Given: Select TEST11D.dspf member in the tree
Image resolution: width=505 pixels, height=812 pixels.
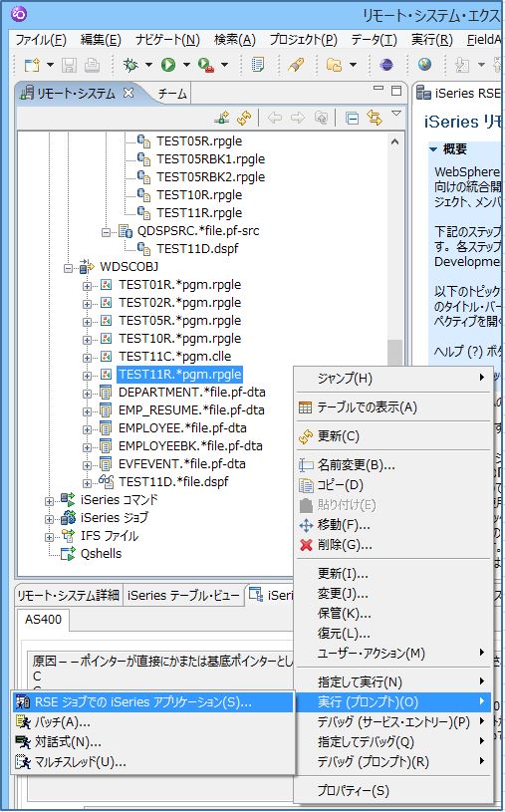Looking at the screenshot, I should coord(197,248).
